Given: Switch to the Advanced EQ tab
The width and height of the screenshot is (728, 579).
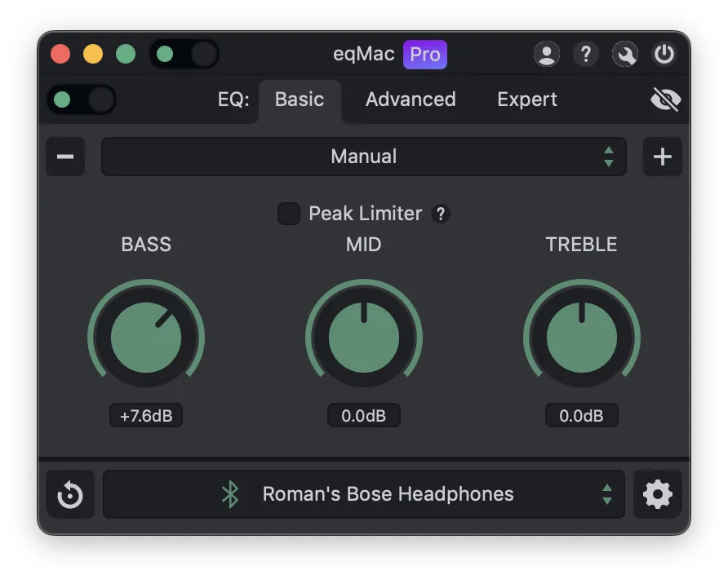Looking at the screenshot, I should click(411, 99).
